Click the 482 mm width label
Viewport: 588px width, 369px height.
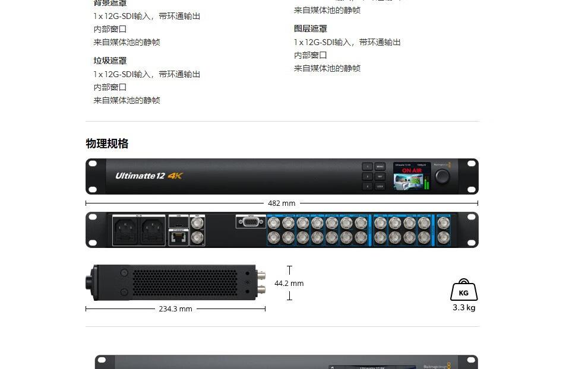(x=282, y=203)
